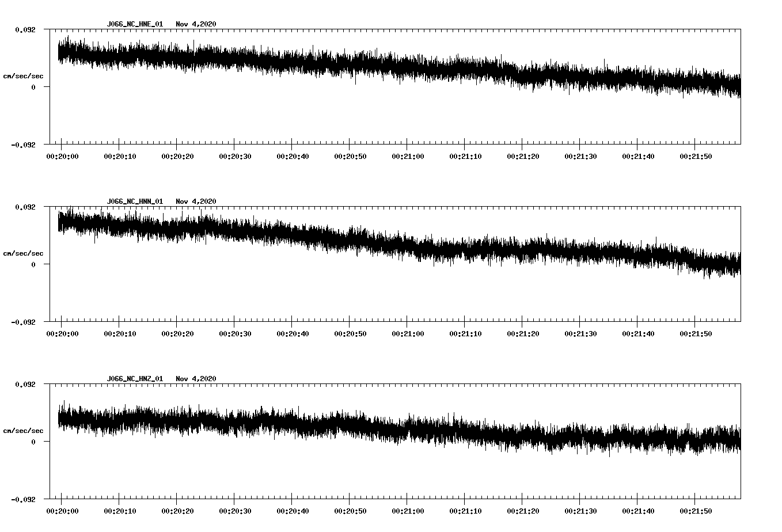Image resolution: width=782 pixels, height=532 pixels.
Task: Click the 00:20:30 tick label on the middle axis
Action: pos(236,332)
